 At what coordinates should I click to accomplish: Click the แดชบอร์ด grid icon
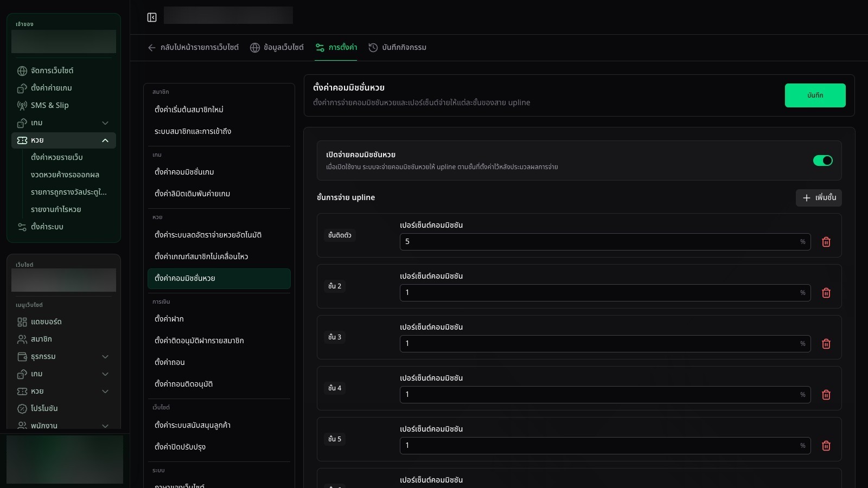point(22,322)
